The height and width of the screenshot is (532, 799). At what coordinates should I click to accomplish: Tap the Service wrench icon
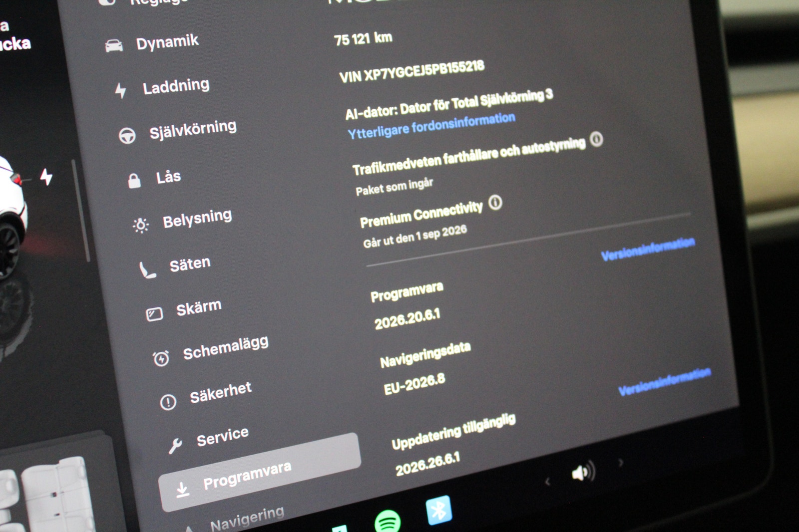coord(175,445)
